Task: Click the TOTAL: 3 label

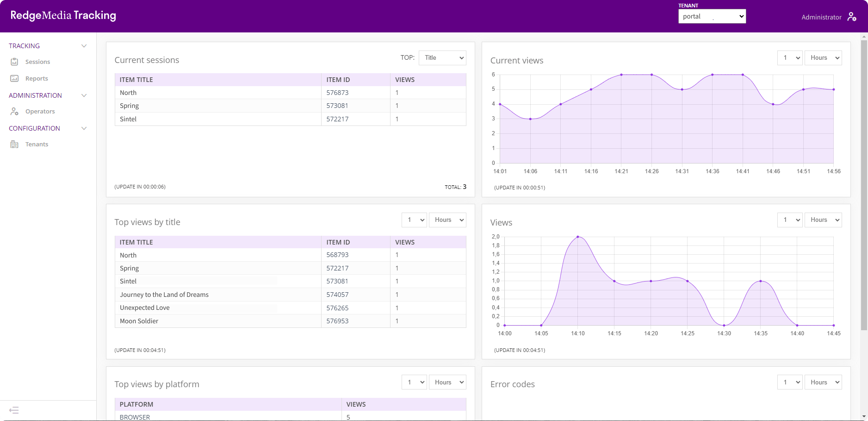Action: [455, 187]
